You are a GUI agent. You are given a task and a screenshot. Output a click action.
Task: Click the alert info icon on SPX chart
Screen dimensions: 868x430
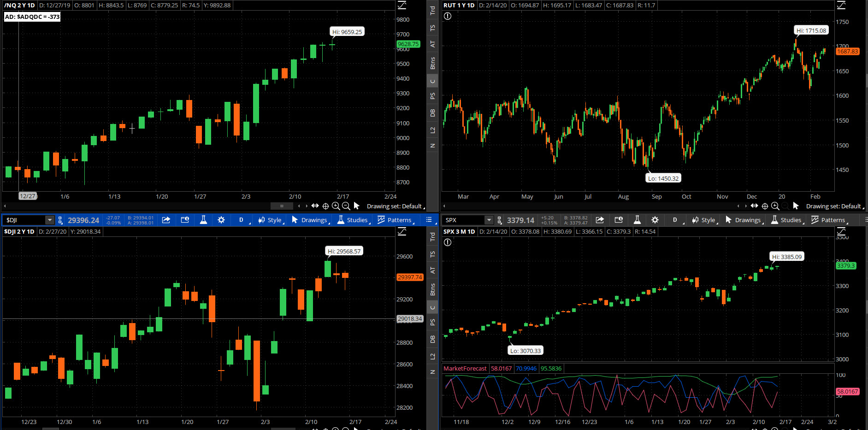pos(448,242)
